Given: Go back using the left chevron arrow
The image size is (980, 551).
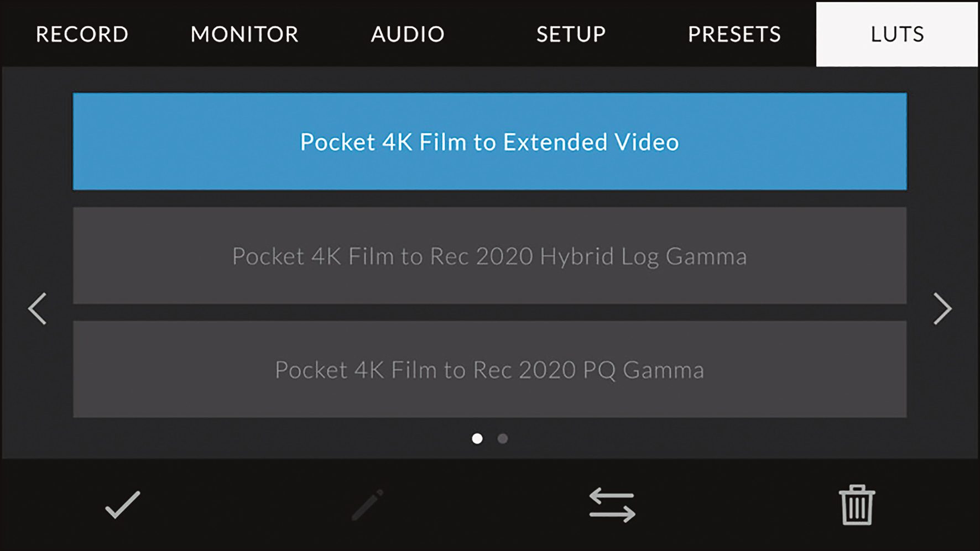Looking at the screenshot, I should [x=38, y=309].
